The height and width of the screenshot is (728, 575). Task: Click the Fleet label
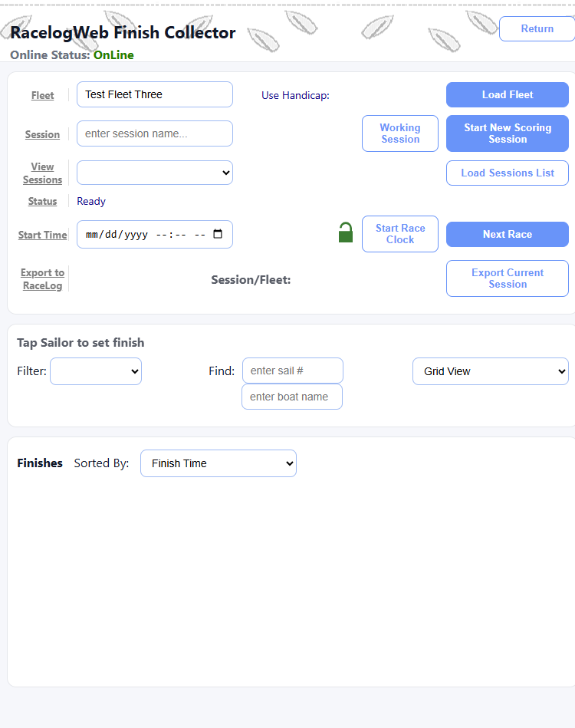point(43,95)
